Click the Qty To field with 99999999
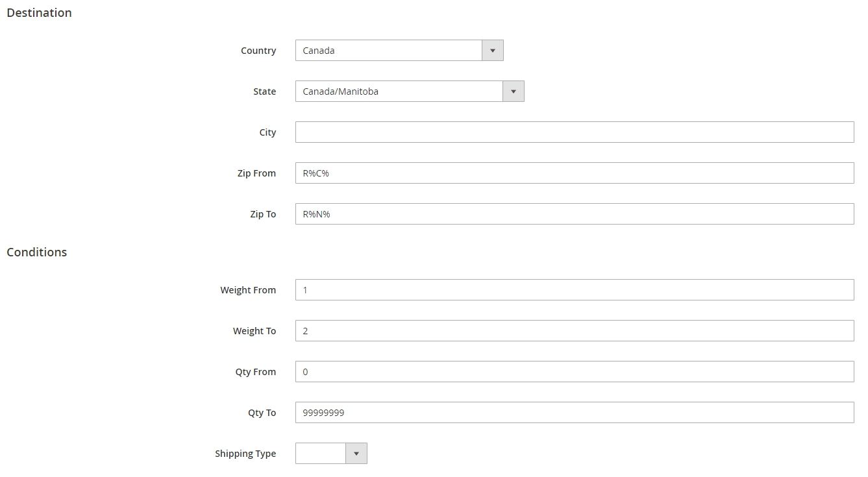Viewport: 868px width, 477px height. click(x=574, y=413)
